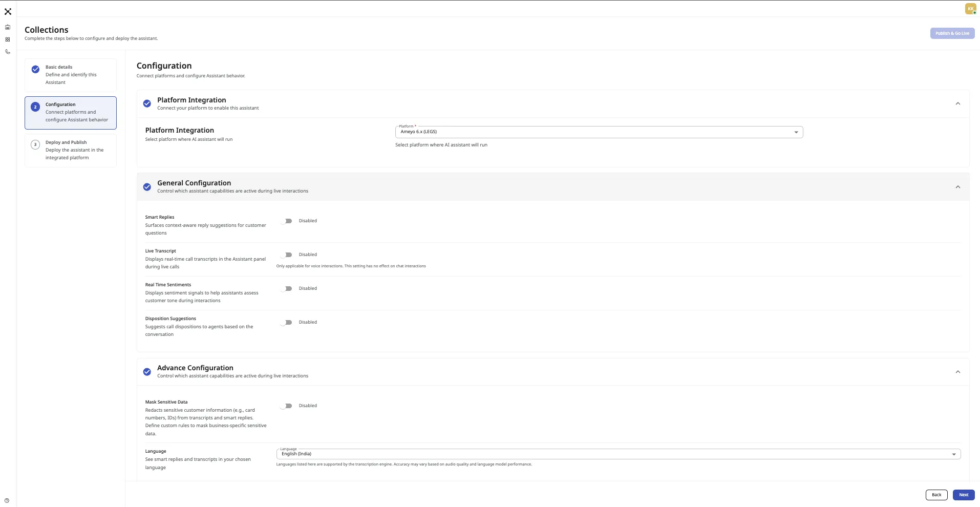Turn on Disposition Suggestions toggle
Image resolution: width=980 pixels, height=507 pixels.
[287, 323]
